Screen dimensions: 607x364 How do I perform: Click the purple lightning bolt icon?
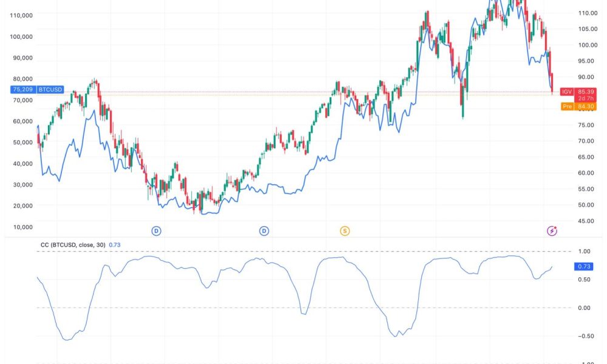(x=552, y=231)
